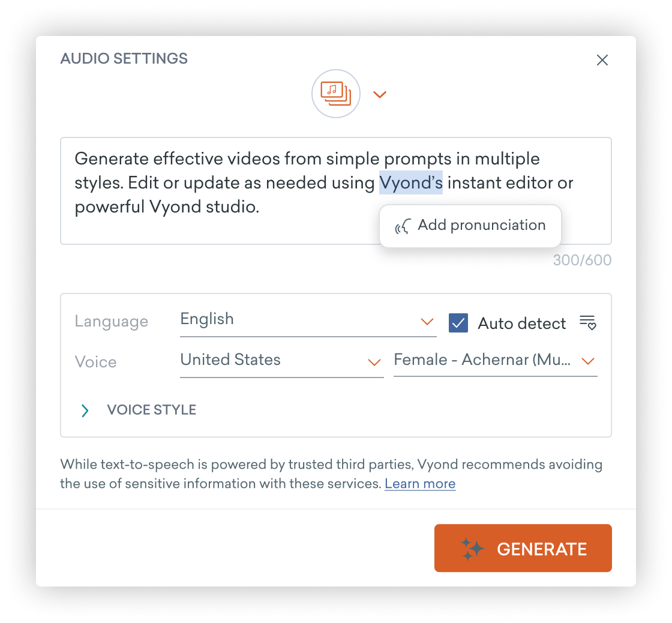The height and width of the screenshot is (623, 672).
Task: Click into the script text box
Action: point(335,191)
